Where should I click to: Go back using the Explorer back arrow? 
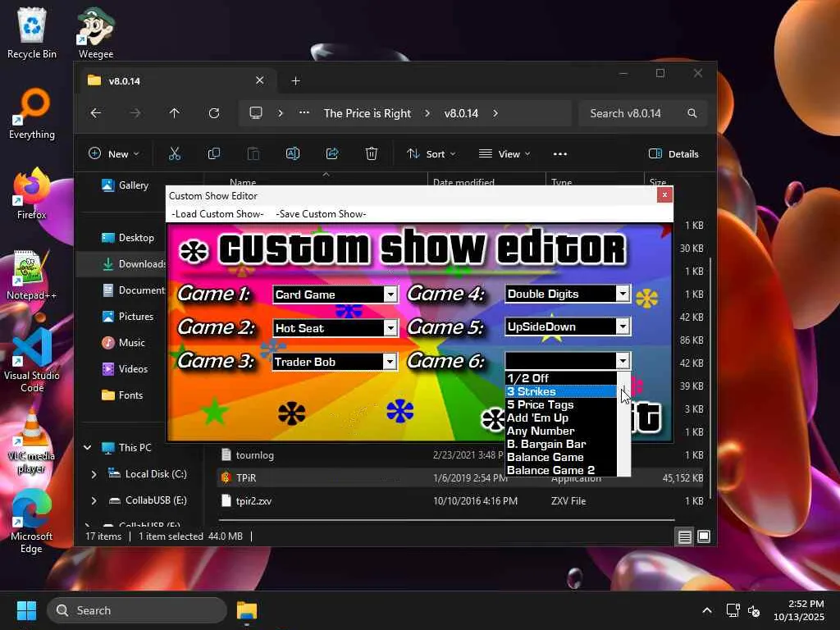coord(96,113)
